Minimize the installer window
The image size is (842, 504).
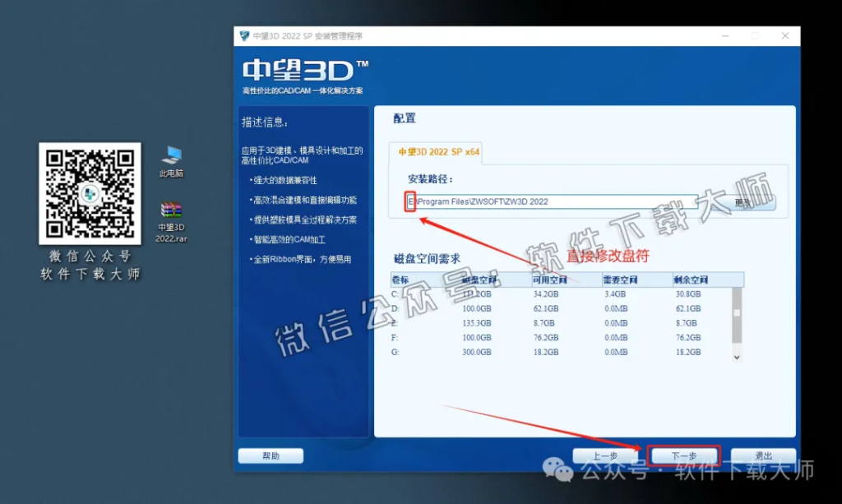pyautogui.click(x=724, y=35)
